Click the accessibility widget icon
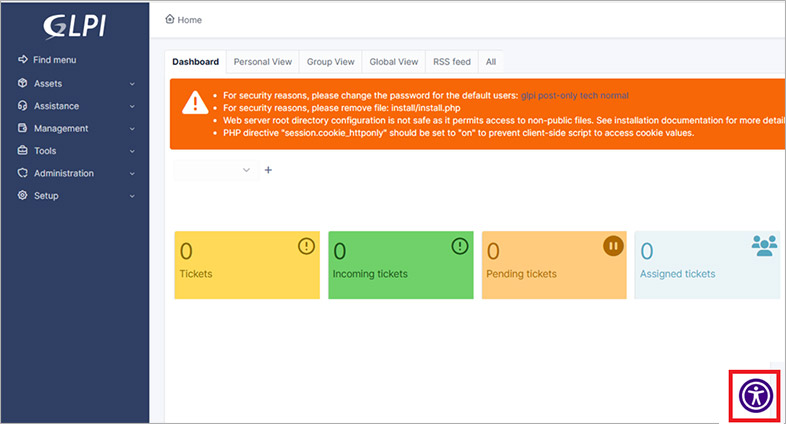The height and width of the screenshot is (424, 786). click(757, 395)
